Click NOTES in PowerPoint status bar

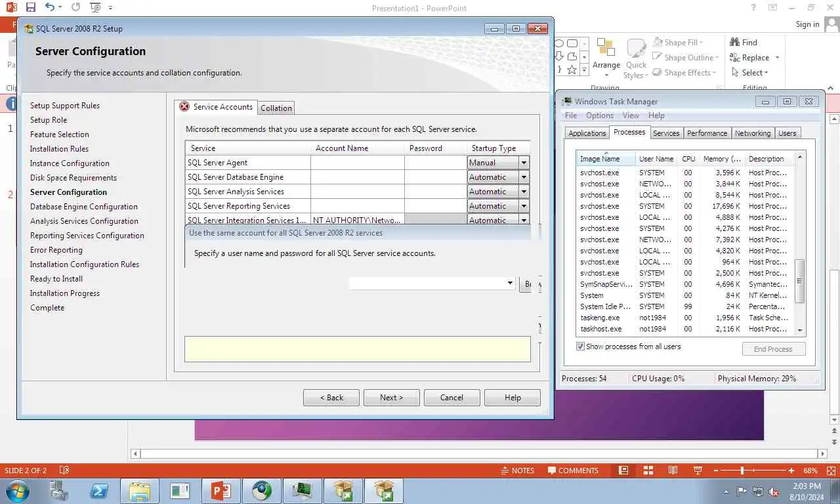tap(517, 471)
